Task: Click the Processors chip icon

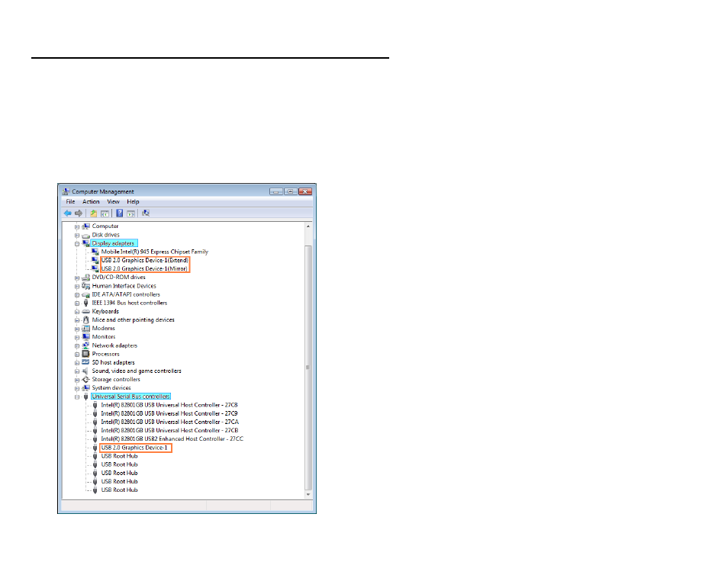Action: pyautogui.click(x=86, y=354)
